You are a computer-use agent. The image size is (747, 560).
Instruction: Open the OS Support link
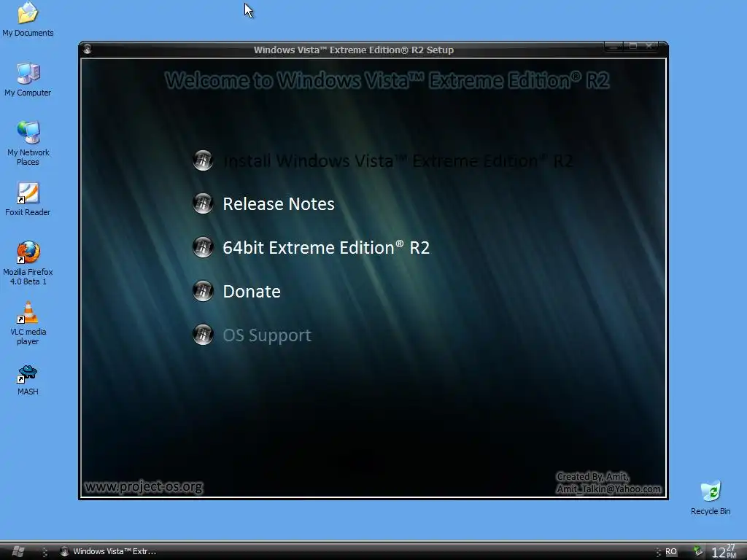click(267, 335)
